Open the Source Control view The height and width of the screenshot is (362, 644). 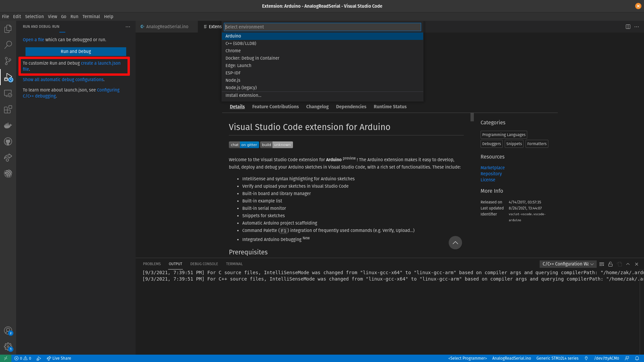coord(8,61)
